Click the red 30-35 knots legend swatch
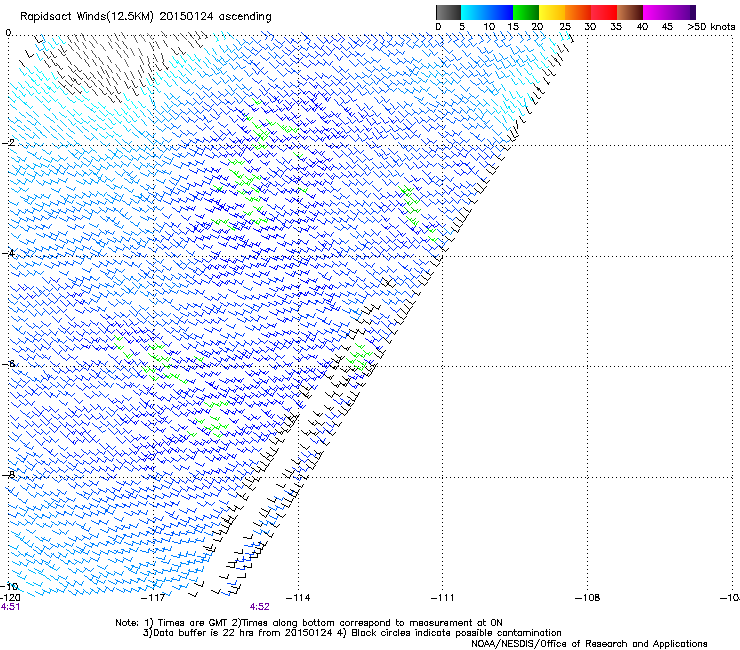740x650 pixels. click(604, 12)
